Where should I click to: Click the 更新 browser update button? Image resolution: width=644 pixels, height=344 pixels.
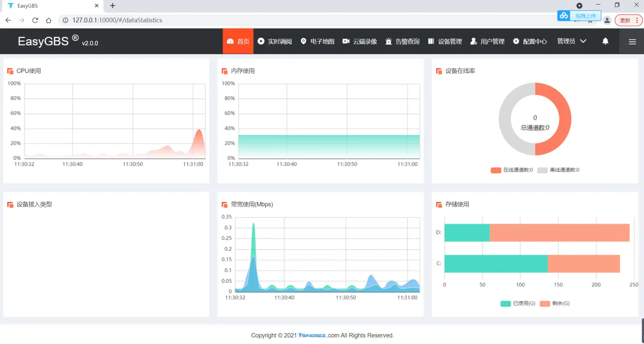click(628, 21)
